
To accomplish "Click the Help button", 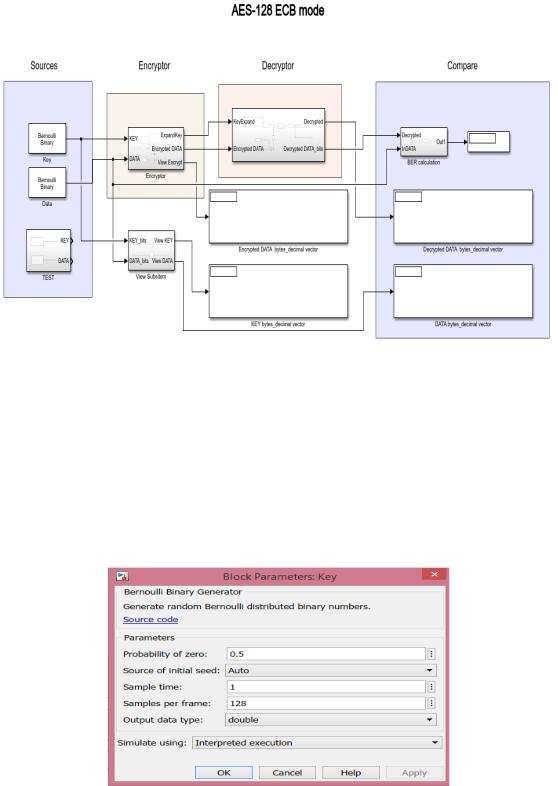I will pyautogui.click(x=351, y=772).
